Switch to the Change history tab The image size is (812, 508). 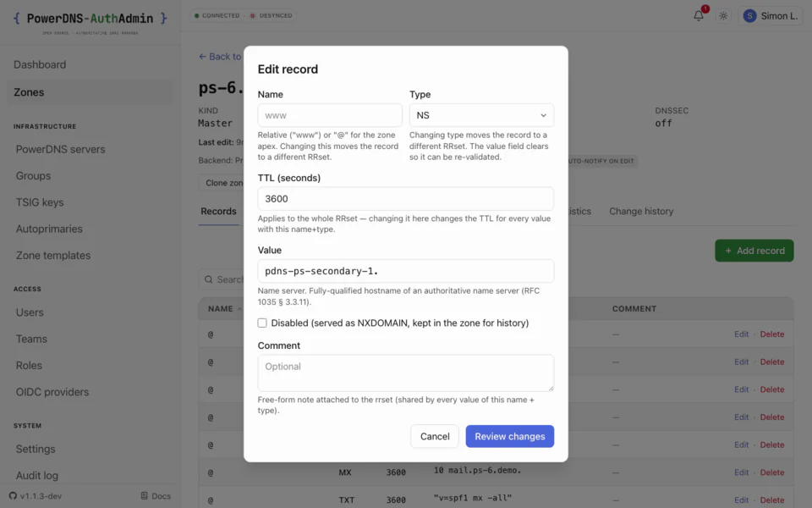(641, 211)
